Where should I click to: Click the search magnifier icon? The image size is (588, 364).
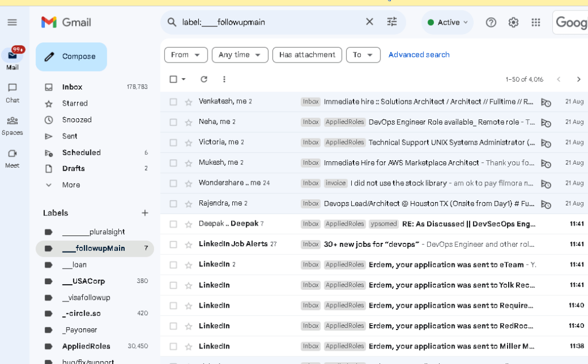tap(172, 22)
